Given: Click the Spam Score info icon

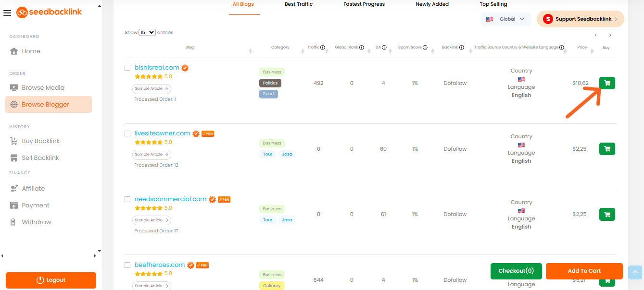Looking at the screenshot, I should 425,48.
